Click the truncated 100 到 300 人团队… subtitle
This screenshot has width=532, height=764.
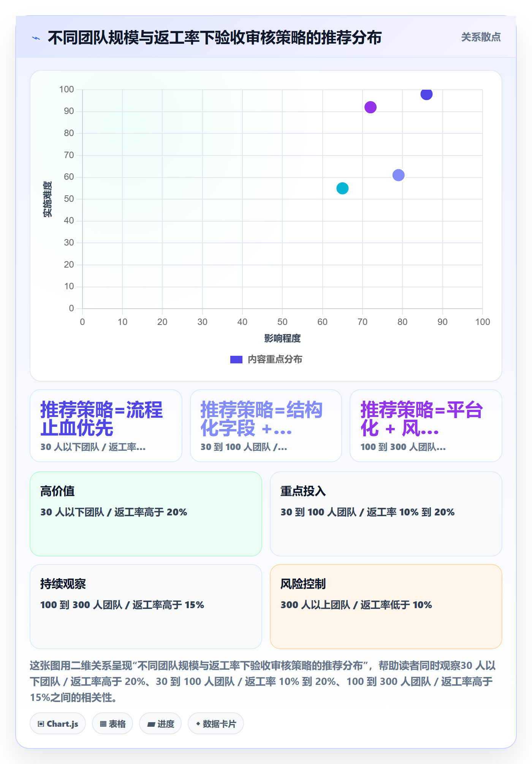coord(403,447)
